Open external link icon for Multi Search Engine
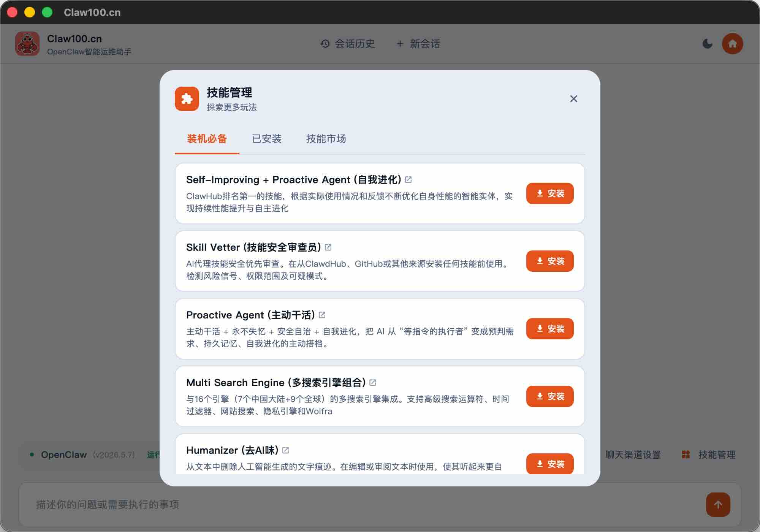 click(x=373, y=382)
